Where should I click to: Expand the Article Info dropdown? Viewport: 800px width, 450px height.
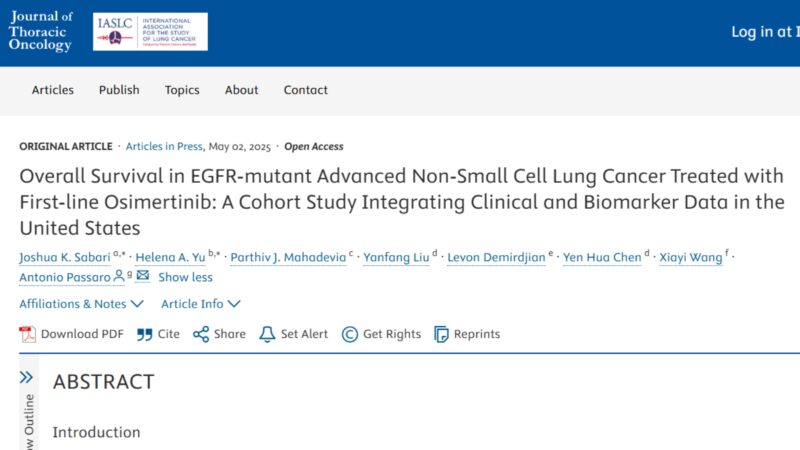point(201,304)
